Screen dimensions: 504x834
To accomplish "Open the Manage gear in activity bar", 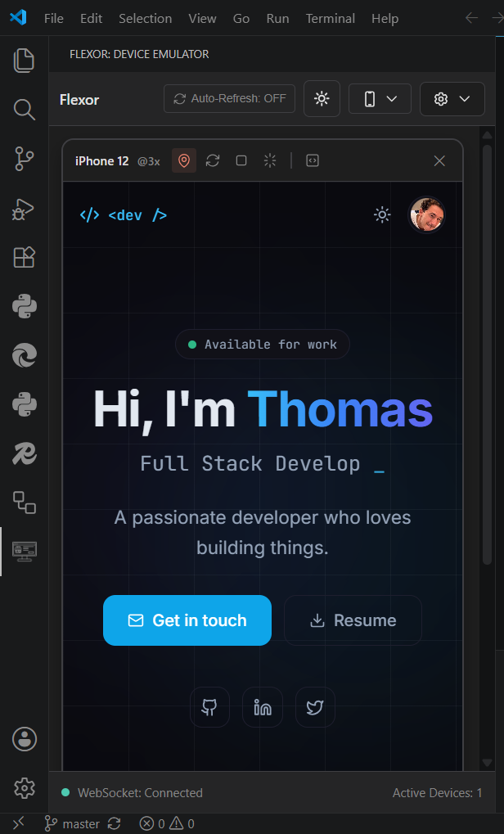I will tap(24, 787).
